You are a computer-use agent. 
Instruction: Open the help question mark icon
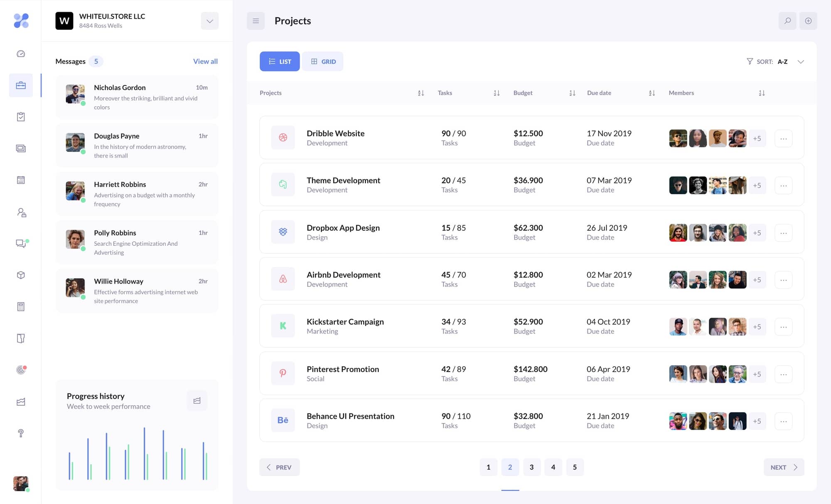[x=20, y=434]
